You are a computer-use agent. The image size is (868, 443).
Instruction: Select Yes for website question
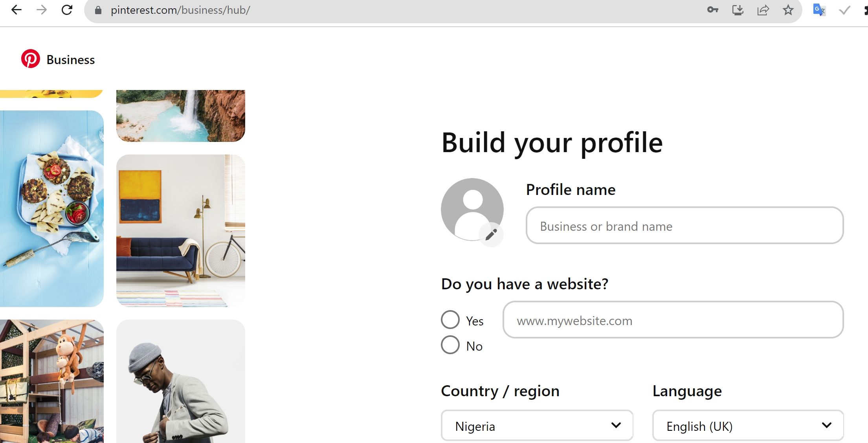[450, 320]
